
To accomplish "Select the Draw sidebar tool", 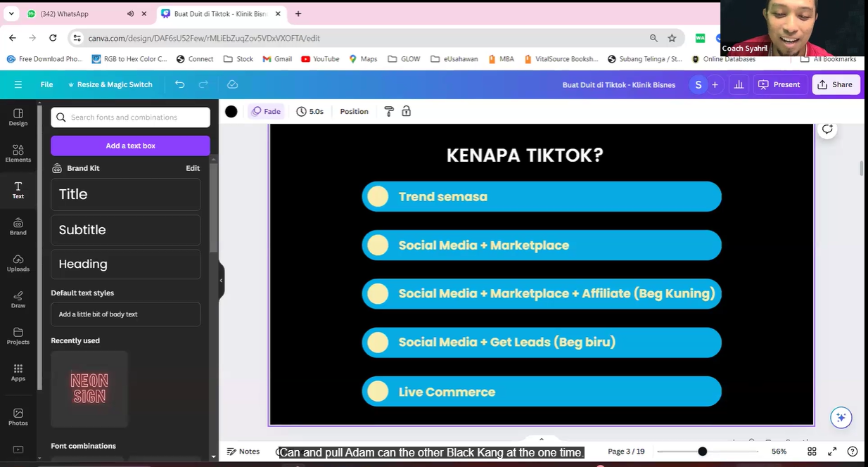I will click(x=18, y=300).
